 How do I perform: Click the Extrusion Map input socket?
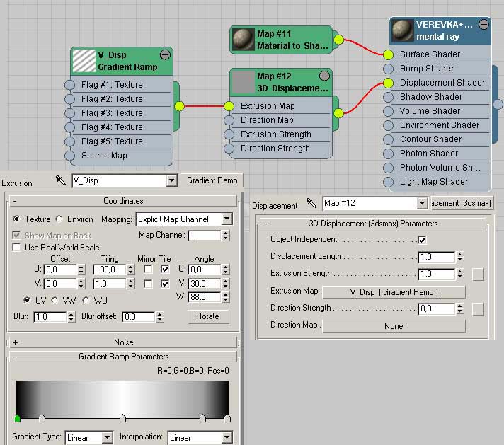coord(229,106)
